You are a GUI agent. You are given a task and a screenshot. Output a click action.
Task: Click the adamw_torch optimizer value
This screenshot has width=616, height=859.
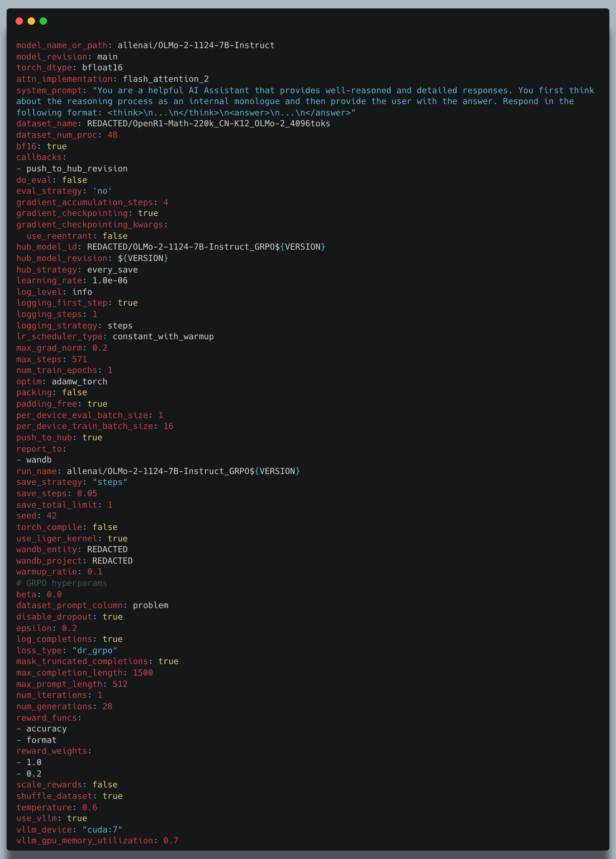[x=79, y=382]
